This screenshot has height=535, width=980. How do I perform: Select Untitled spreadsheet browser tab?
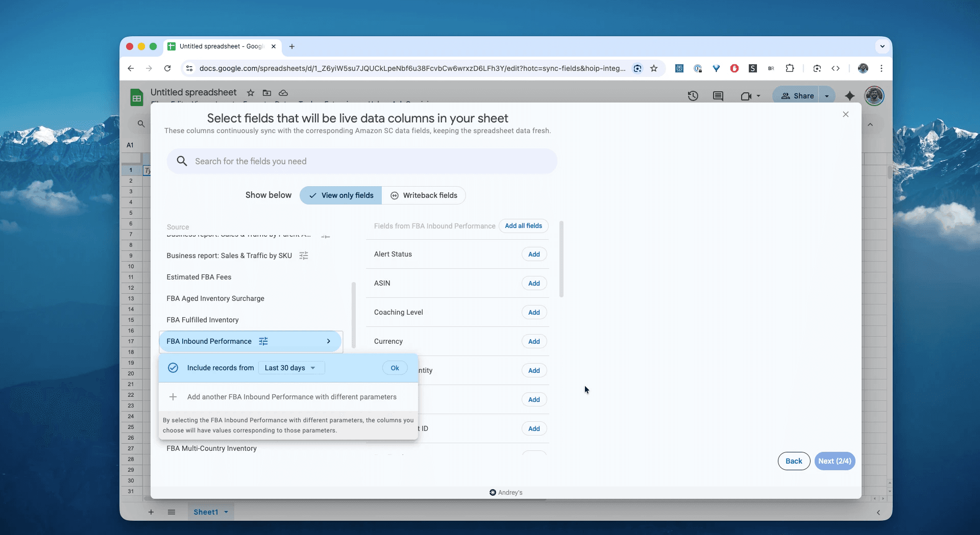(223, 46)
